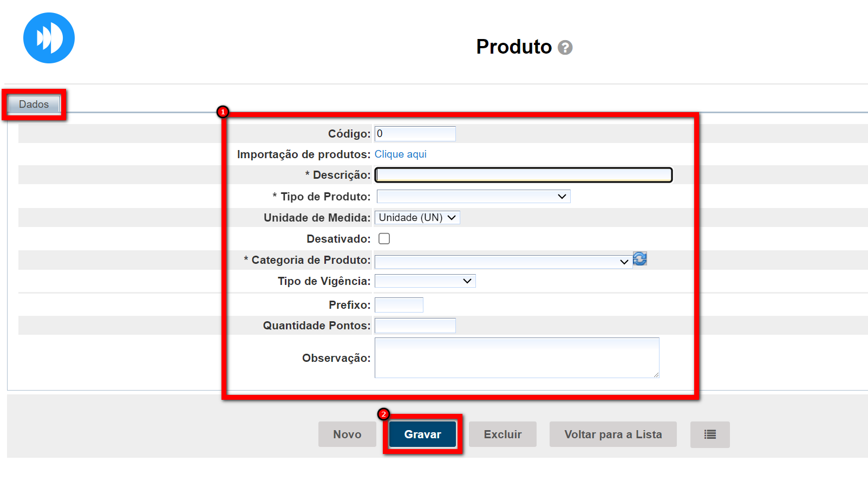Follow the Clique aqui import link
The image size is (868, 487).
401,154
